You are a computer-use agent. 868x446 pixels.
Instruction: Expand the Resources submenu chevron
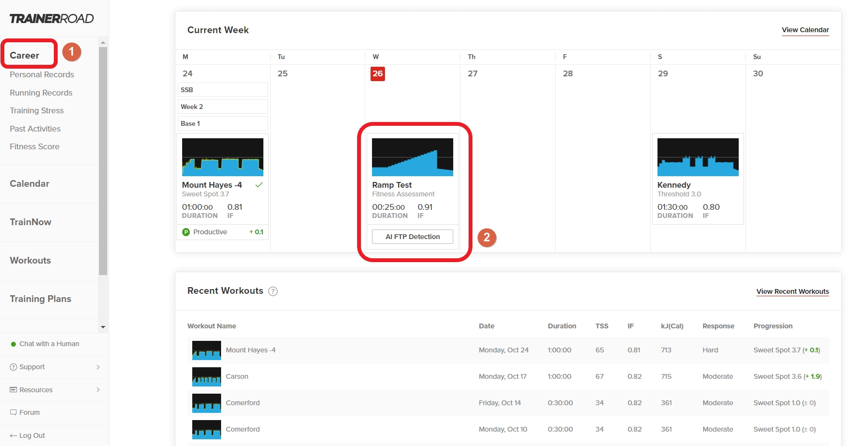pos(98,390)
